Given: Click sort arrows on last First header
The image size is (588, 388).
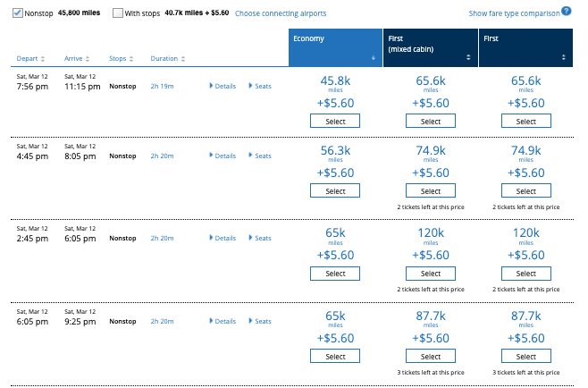Looking at the screenshot, I should [562, 57].
